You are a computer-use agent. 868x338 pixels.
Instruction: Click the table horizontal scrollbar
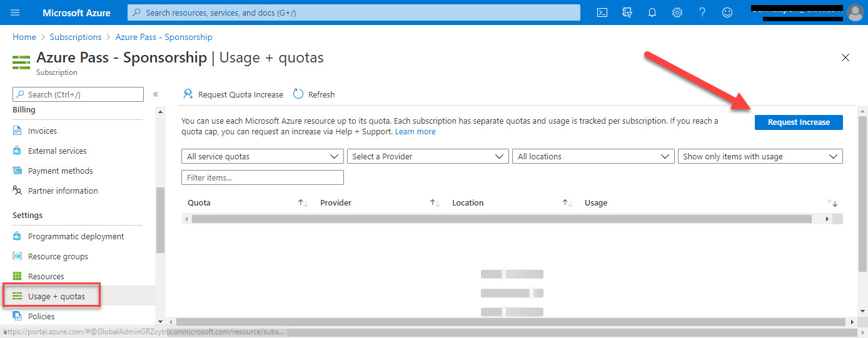point(502,219)
